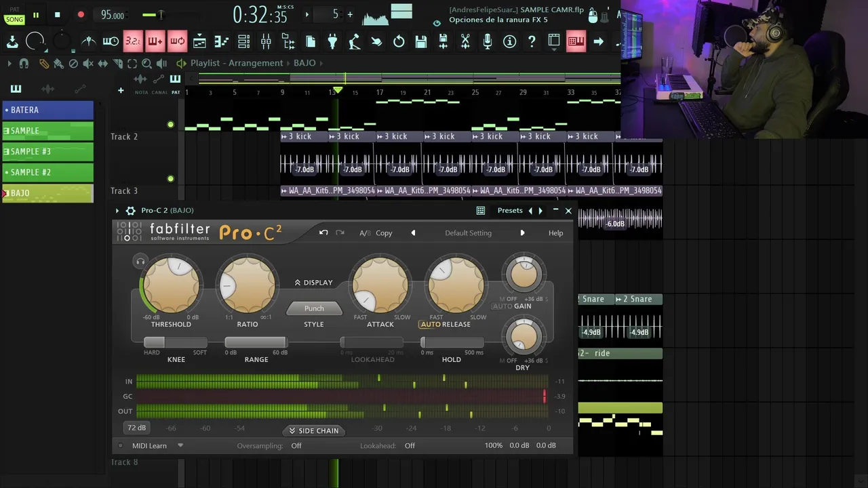
Task: Toggle the highlighted typing keyboard icon
Action: click(x=576, y=42)
